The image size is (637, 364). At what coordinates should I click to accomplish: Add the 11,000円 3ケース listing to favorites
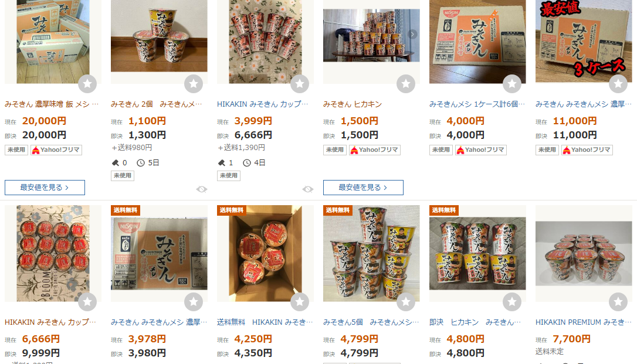618,84
